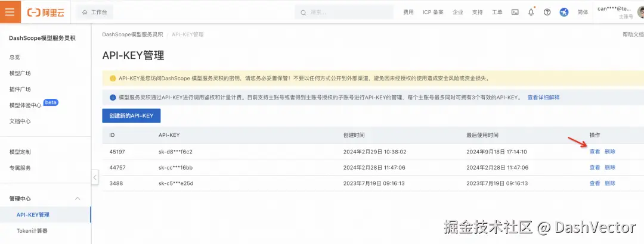This screenshot has width=644, height=244.
Task: Open 帮助文档 link
Action: point(633,35)
